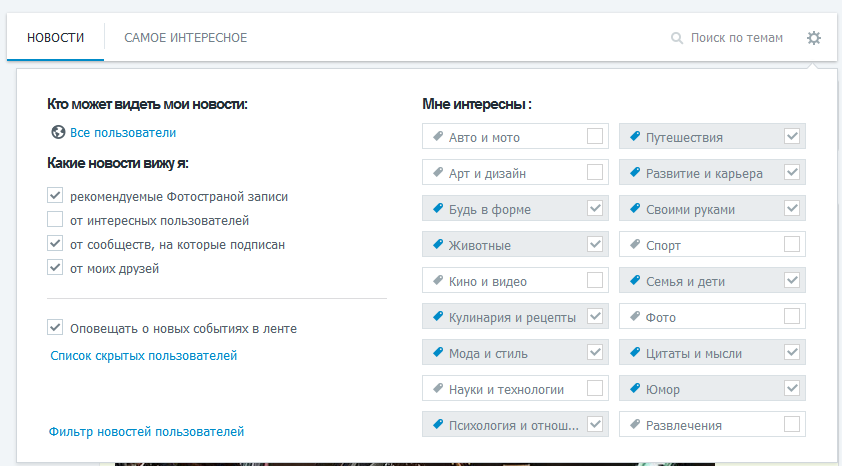Focus the Поиск по темам search field
Screen dimensions: 842x466
click(737, 38)
